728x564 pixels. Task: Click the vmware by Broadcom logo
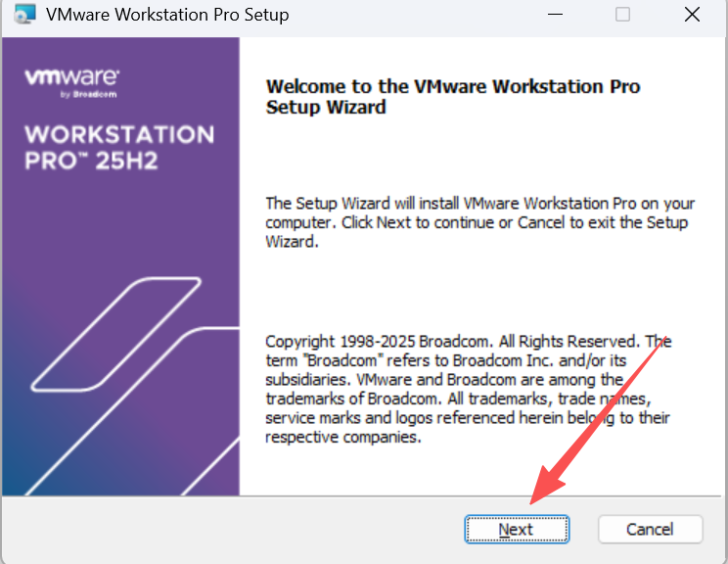[72, 83]
